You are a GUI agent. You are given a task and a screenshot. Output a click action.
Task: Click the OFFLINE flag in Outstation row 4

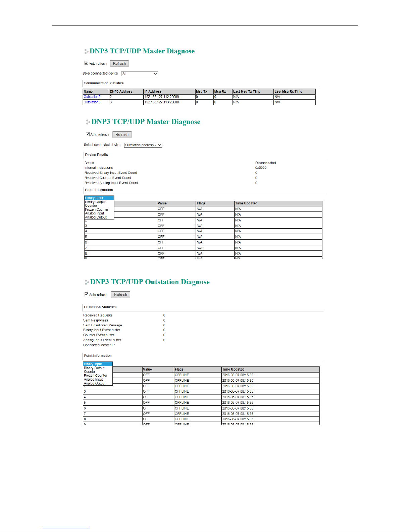182,397
